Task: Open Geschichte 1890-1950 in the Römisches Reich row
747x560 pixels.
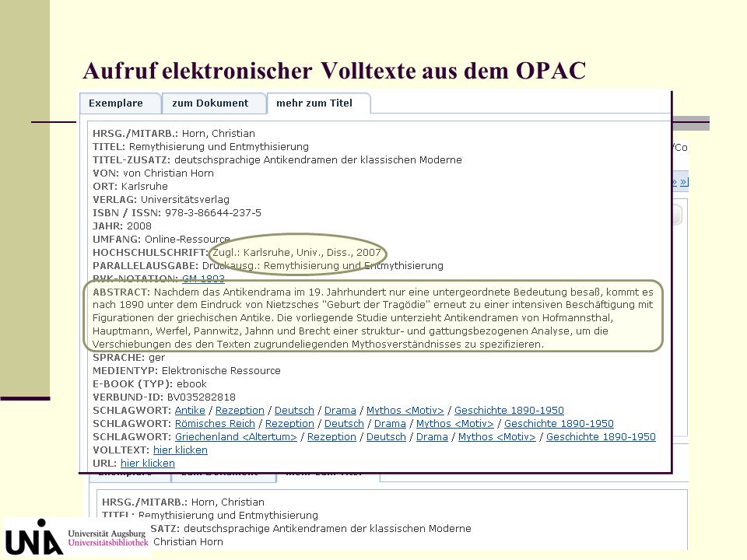Action: pos(559,424)
